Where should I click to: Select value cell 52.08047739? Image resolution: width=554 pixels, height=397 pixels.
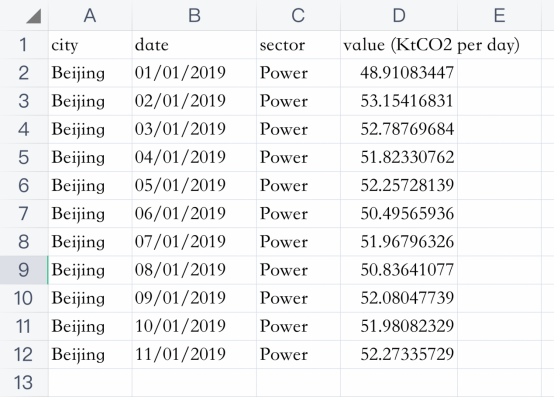(399, 298)
